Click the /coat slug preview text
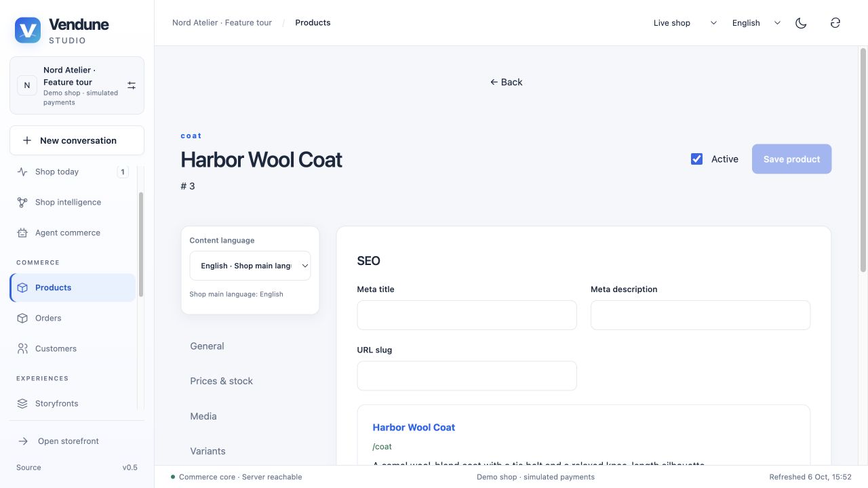The image size is (868, 488). (x=382, y=447)
